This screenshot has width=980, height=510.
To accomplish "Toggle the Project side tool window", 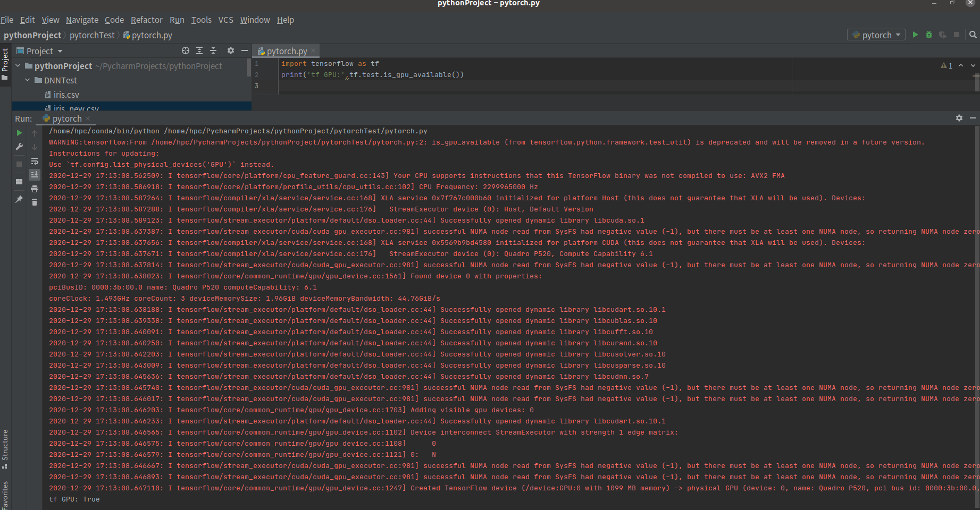I will point(5,64).
